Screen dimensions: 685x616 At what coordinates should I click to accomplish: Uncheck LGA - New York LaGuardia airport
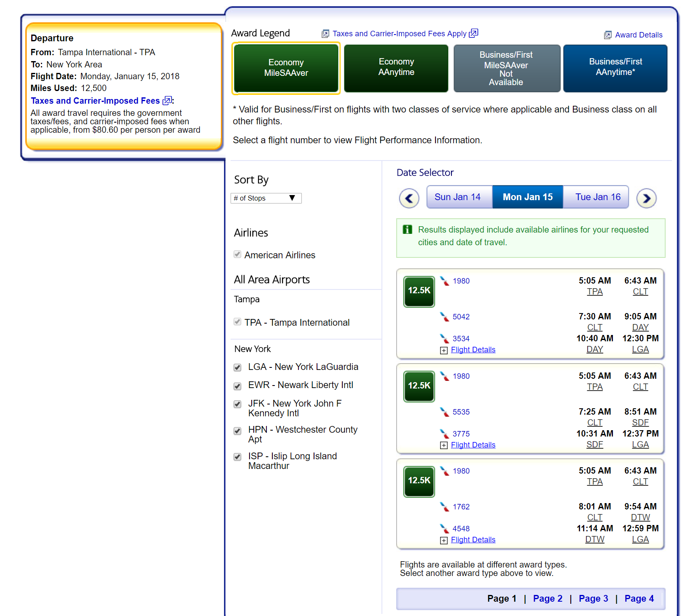pos(238,367)
